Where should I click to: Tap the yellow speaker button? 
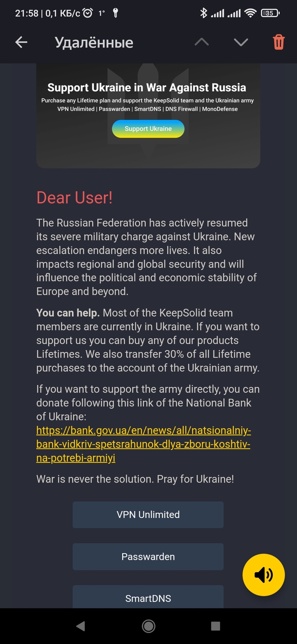pyautogui.click(x=263, y=575)
